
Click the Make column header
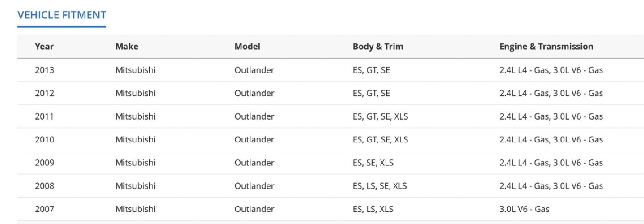[127, 47]
